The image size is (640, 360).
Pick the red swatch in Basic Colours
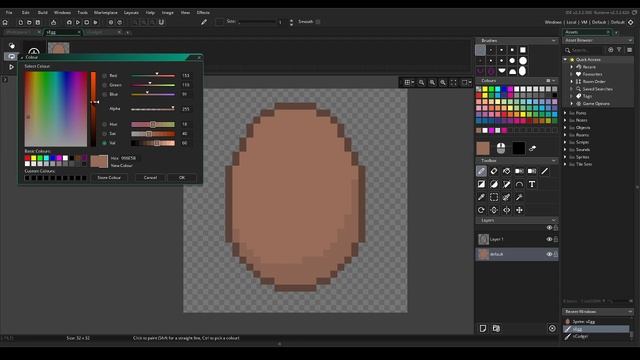pyautogui.click(x=27, y=158)
